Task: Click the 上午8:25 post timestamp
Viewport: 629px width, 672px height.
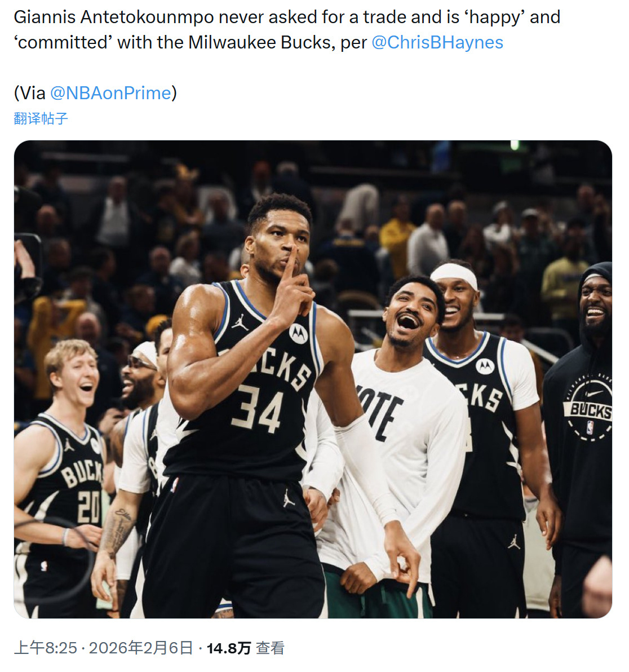Action: [45, 648]
